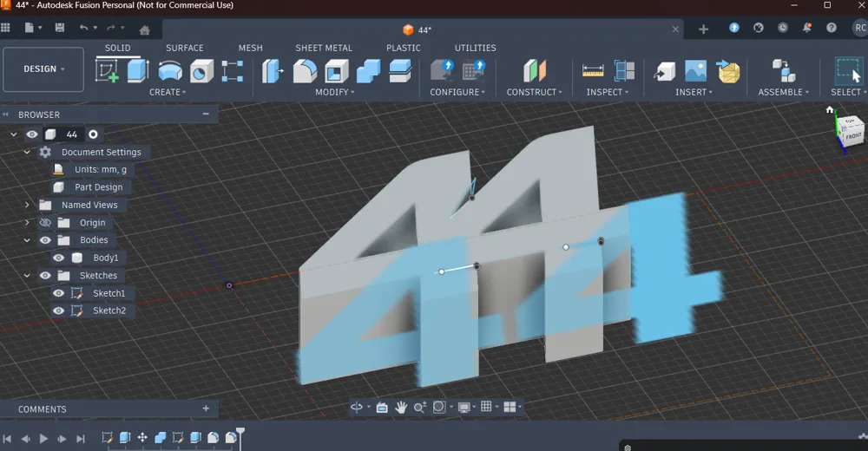Click the Orbit tool in navigation bar
This screenshot has height=451, width=868.
tap(356, 407)
